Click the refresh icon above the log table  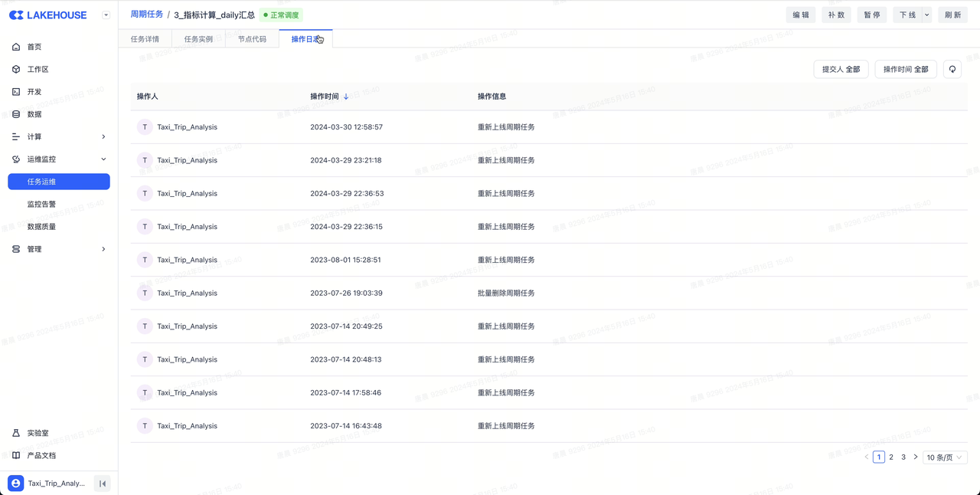(x=952, y=69)
